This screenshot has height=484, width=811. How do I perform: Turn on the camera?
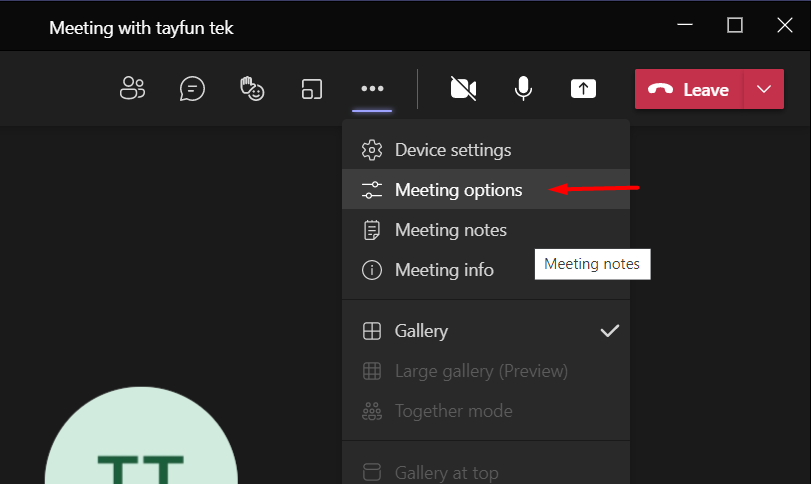pos(463,89)
